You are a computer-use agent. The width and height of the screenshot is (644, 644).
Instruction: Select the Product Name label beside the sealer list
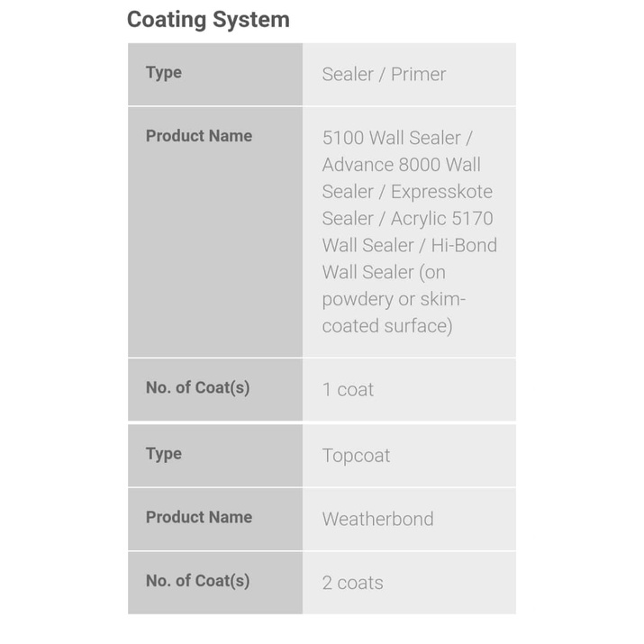198,136
